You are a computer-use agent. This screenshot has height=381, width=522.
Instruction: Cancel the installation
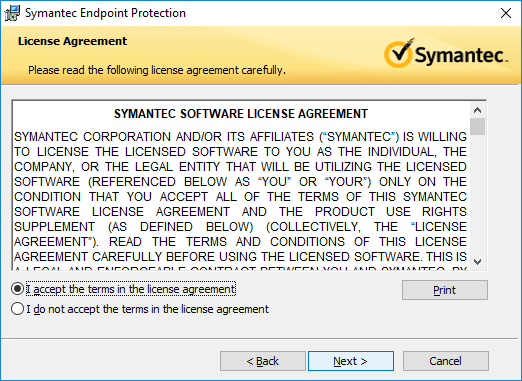pos(446,361)
